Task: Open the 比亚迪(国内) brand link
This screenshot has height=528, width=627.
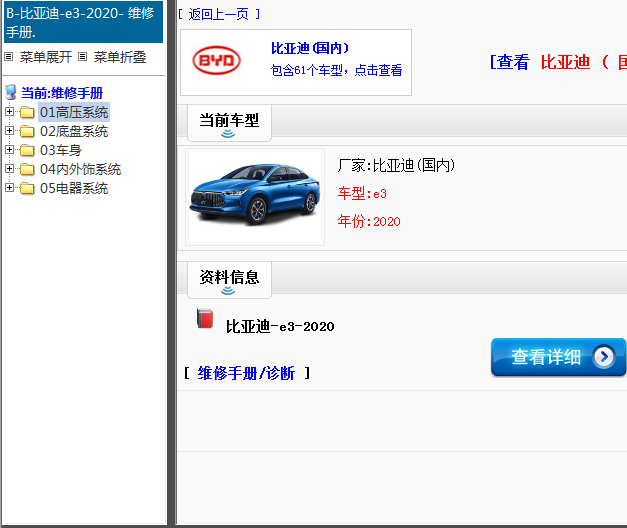Action: pos(310,48)
